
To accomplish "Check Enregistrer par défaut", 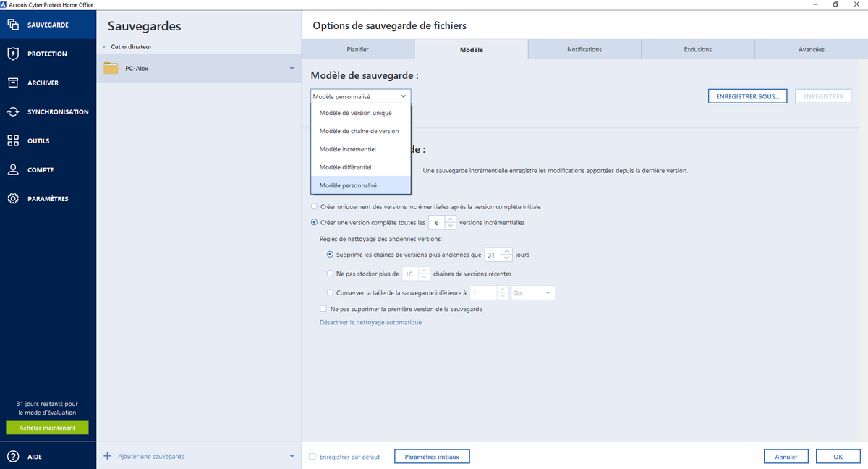I will [x=312, y=456].
